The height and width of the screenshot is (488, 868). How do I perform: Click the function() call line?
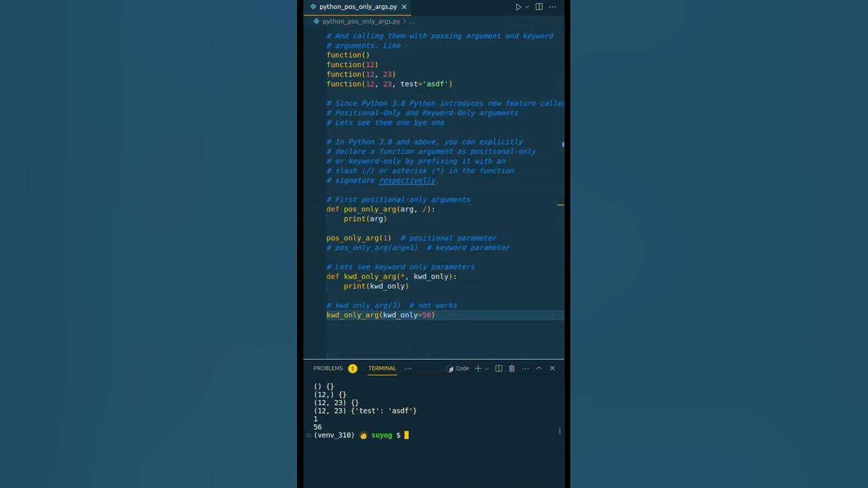click(348, 56)
